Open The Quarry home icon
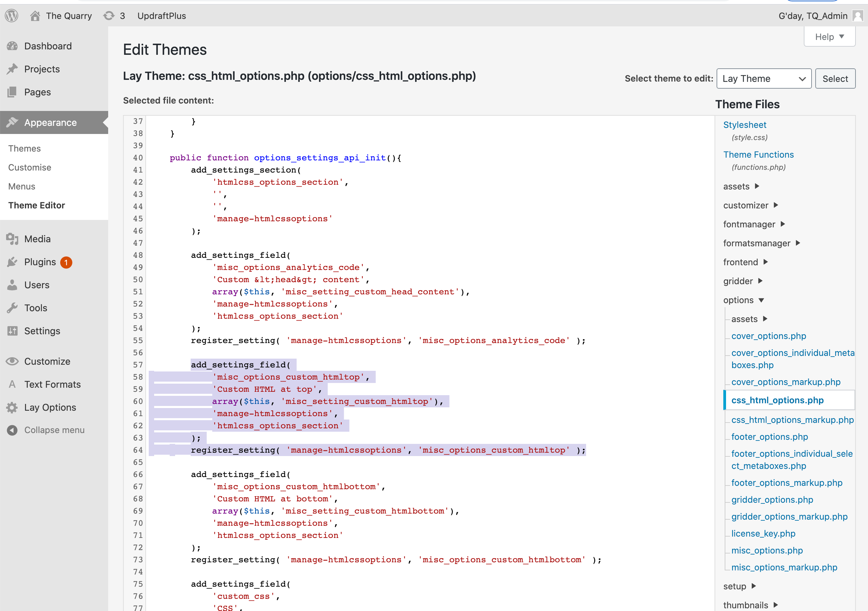868x611 pixels. pyautogui.click(x=35, y=16)
